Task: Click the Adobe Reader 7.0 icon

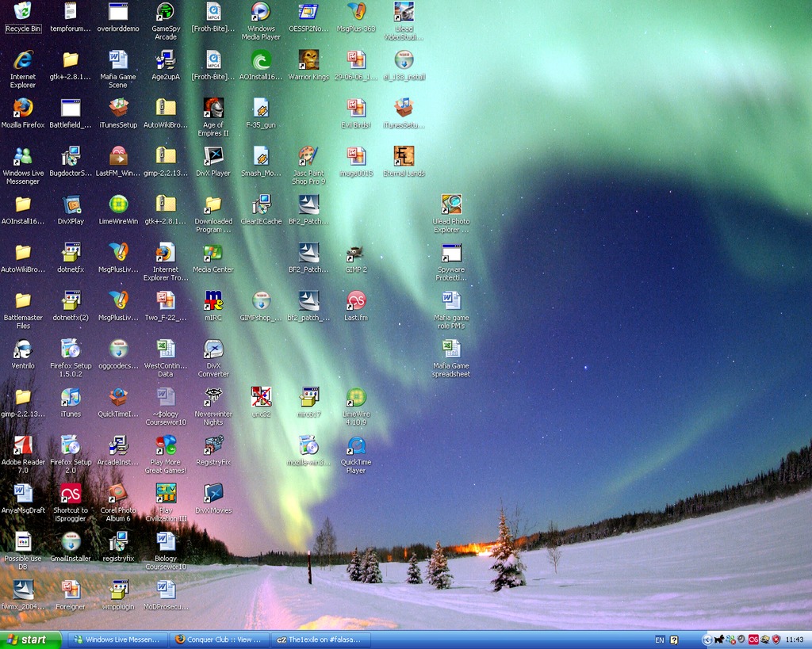Action: pos(22,445)
